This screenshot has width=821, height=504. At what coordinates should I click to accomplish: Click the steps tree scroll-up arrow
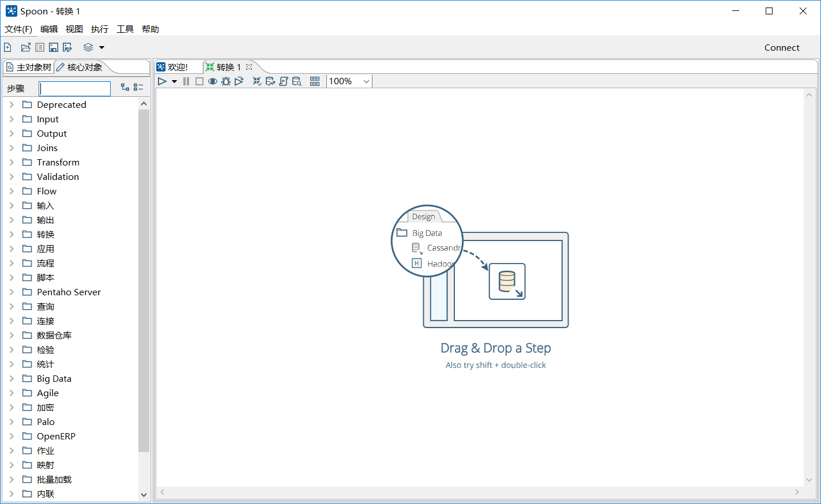(x=144, y=104)
